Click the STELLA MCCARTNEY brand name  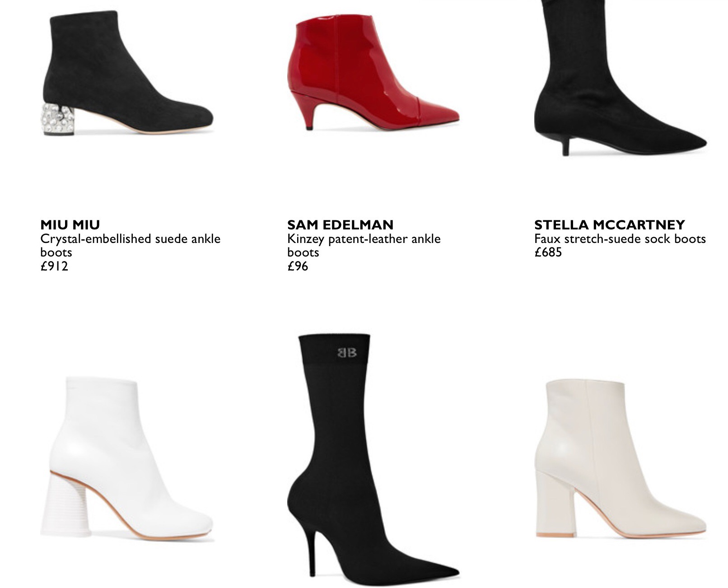pyautogui.click(x=609, y=224)
